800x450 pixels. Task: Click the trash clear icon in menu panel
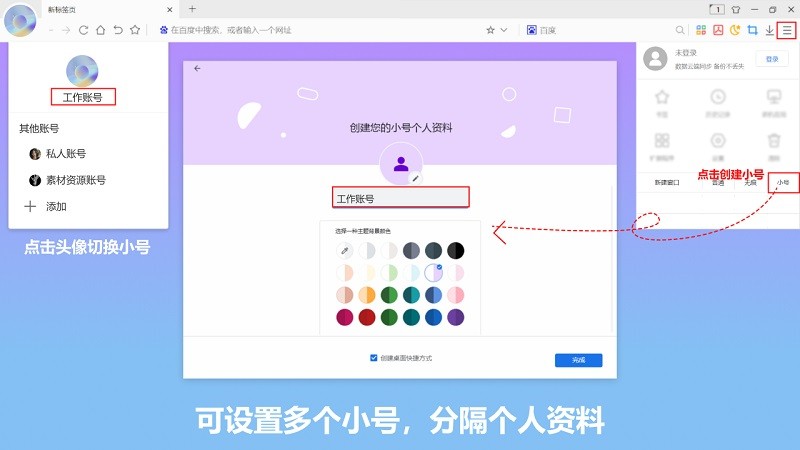click(x=774, y=140)
